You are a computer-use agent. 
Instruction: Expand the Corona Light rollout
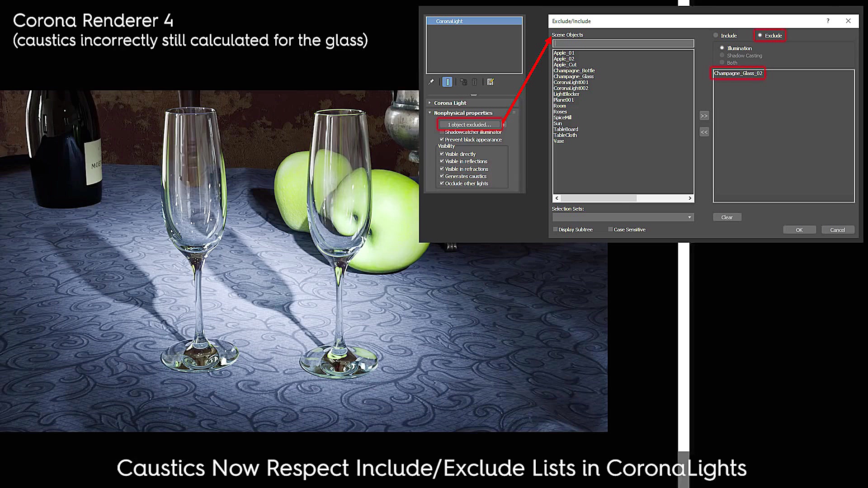pyautogui.click(x=450, y=103)
